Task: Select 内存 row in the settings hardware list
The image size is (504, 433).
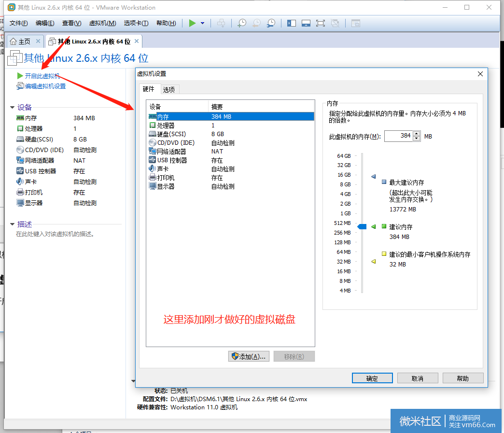Action: [x=231, y=116]
